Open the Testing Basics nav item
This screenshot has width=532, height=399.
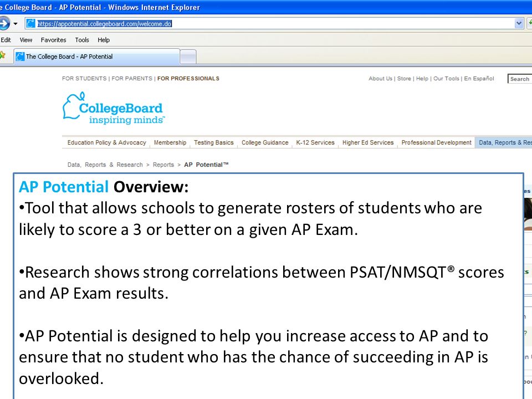click(x=214, y=142)
